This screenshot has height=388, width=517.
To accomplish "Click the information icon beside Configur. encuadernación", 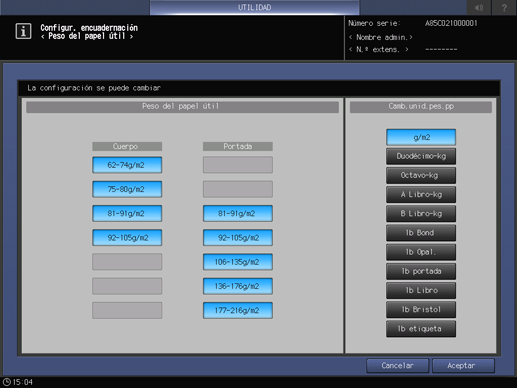I will pyautogui.click(x=23, y=31).
